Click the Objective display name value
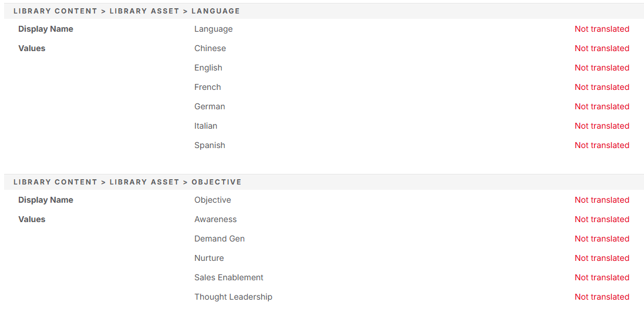 [213, 200]
